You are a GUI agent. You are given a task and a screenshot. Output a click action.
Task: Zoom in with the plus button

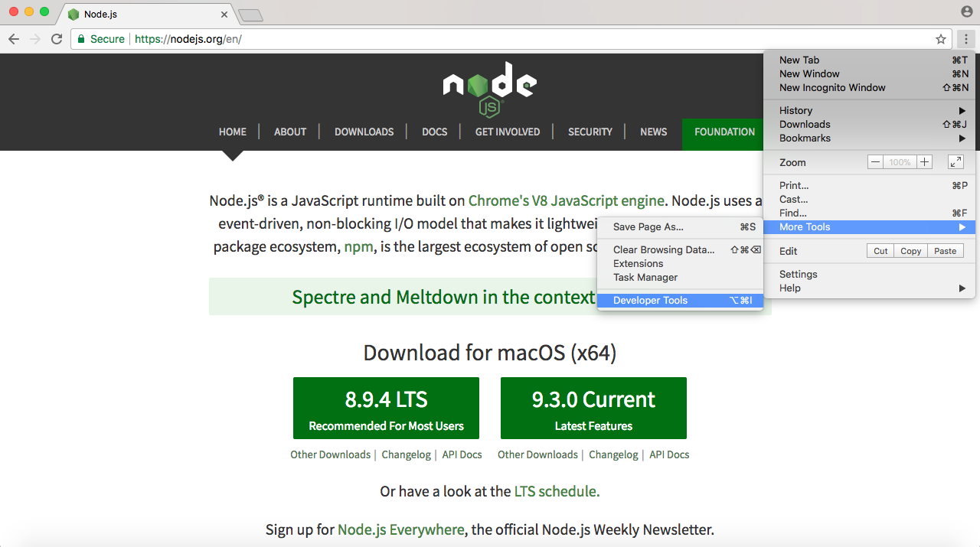(925, 162)
